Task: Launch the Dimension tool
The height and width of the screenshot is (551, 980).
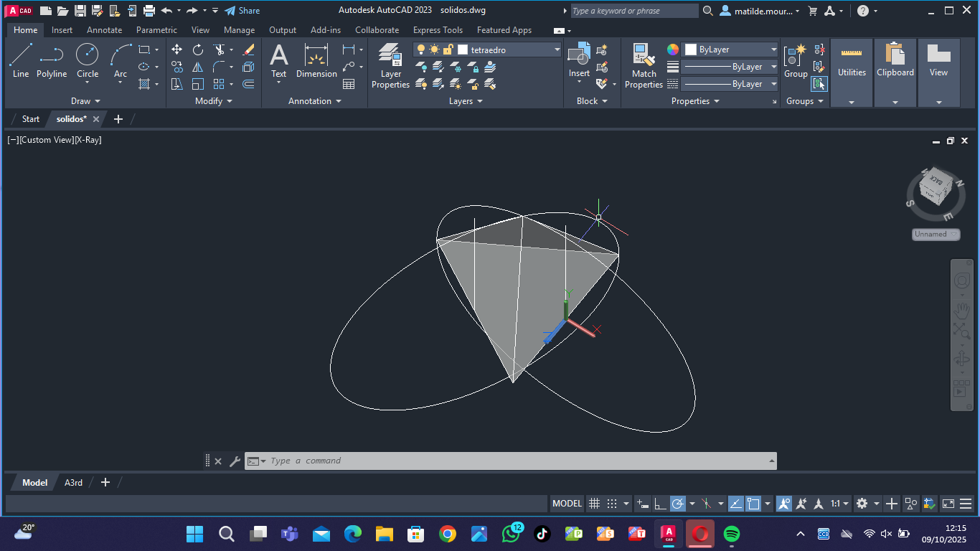Action: (x=316, y=60)
